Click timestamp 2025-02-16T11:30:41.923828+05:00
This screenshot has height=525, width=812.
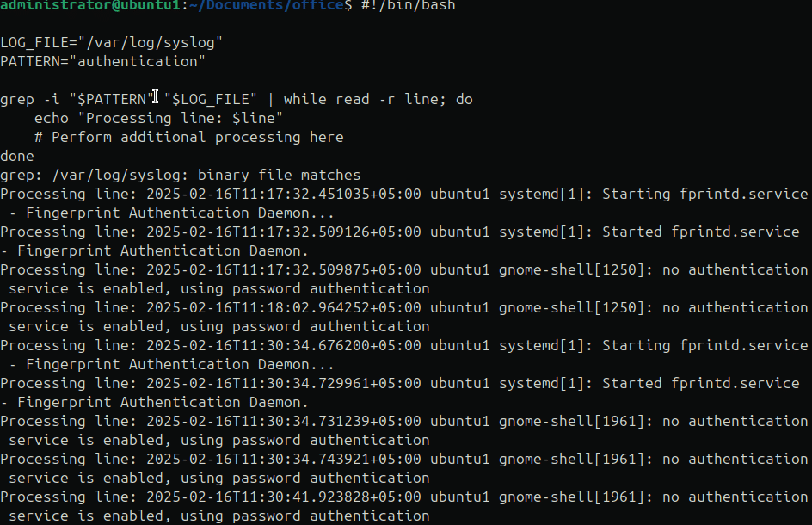click(x=284, y=497)
